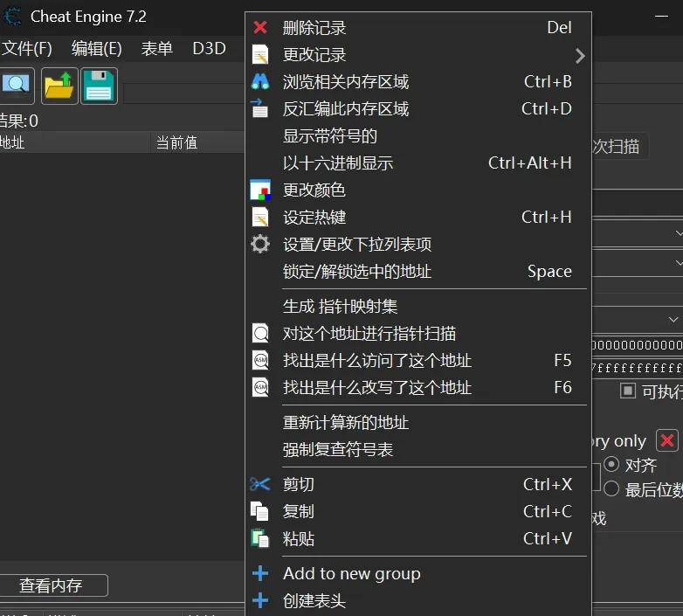Click the open folder toolbar icon
683x616 pixels.
click(x=59, y=86)
